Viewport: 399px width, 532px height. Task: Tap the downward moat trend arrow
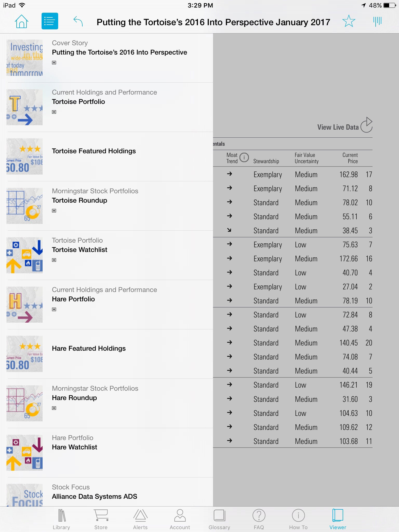coord(229,230)
